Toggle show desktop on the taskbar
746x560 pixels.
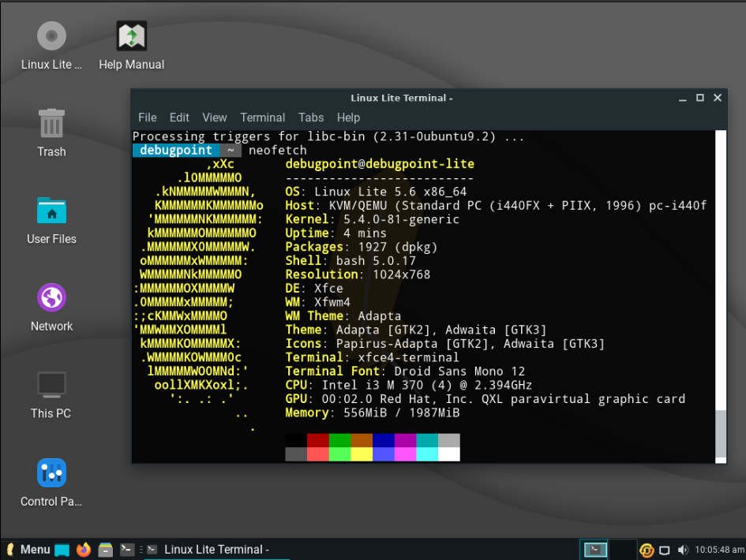[x=62, y=549]
